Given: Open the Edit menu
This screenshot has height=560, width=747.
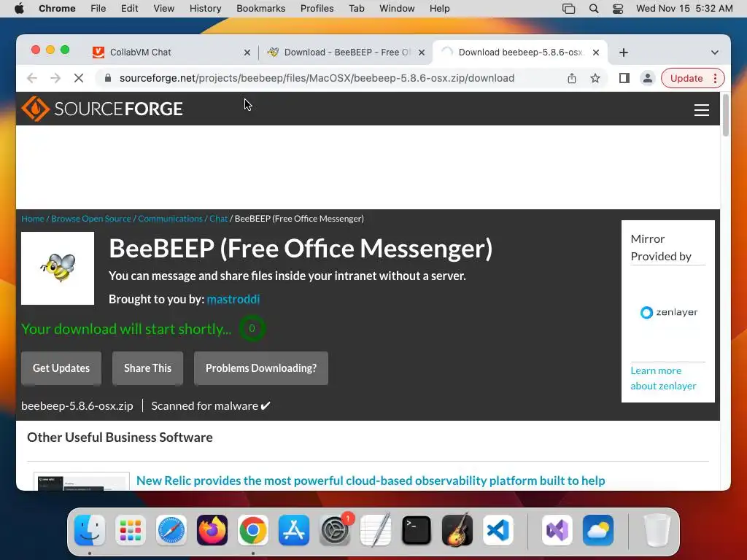Looking at the screenshot, I should click(129, 9).
